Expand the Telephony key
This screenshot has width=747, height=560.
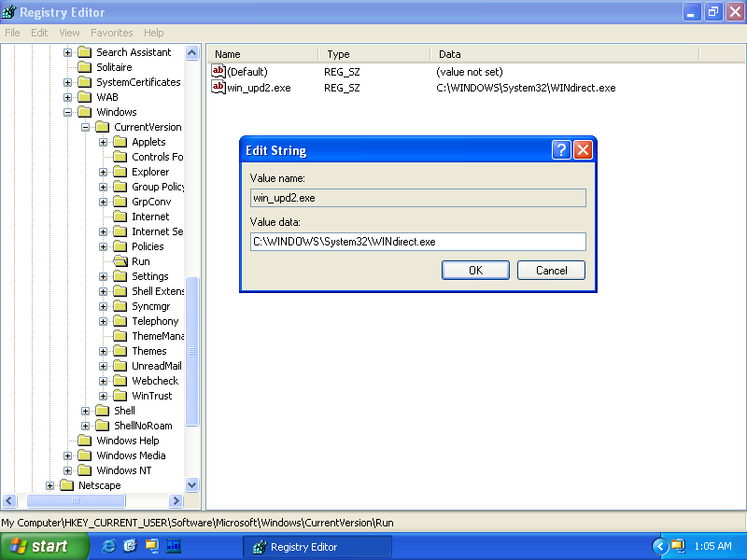click(x=103, y=321)
